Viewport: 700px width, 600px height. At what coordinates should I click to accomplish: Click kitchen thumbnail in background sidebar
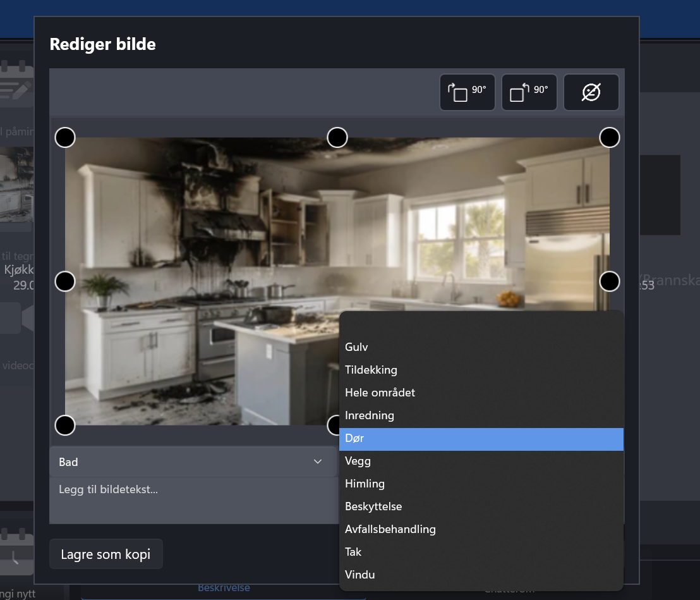(16, 184)
